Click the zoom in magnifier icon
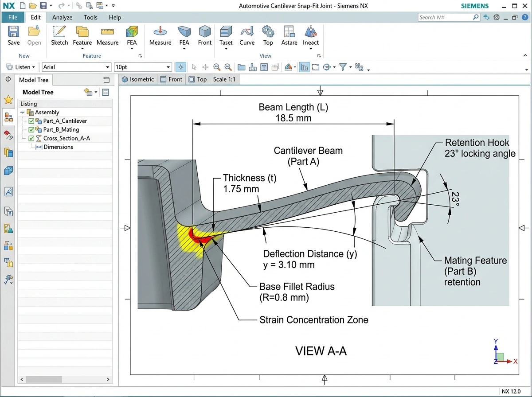This screenshot has width=532, height=397. (x=217, y=67)
